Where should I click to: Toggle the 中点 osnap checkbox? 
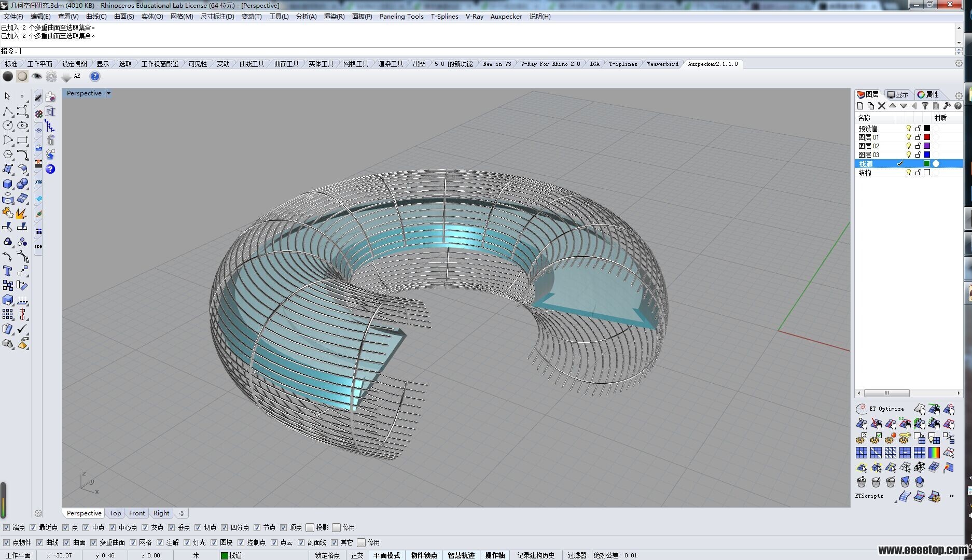click(x=86, y=527)
